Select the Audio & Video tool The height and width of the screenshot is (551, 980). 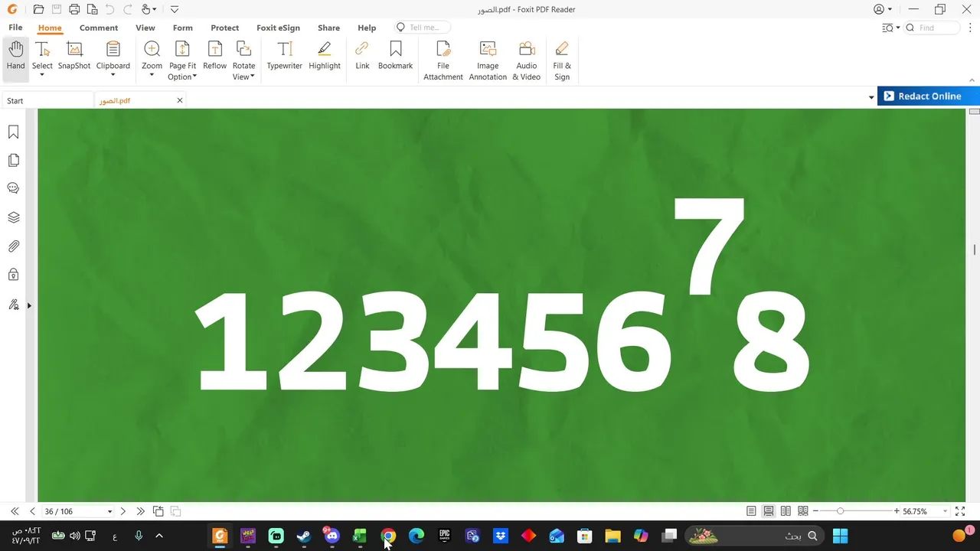(527, 61)
